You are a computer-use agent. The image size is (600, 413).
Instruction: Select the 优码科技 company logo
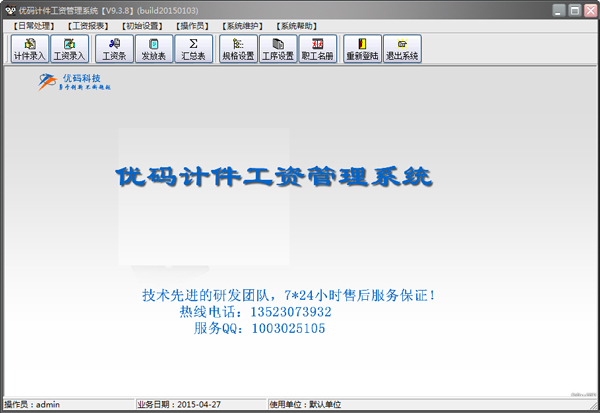[74, 82]
